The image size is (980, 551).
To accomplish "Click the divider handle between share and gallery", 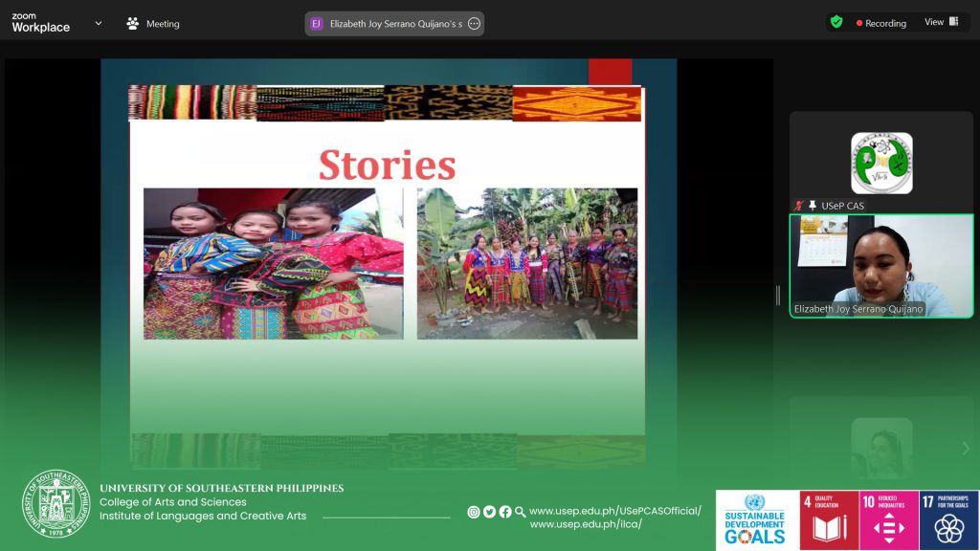I will (778, 296).
